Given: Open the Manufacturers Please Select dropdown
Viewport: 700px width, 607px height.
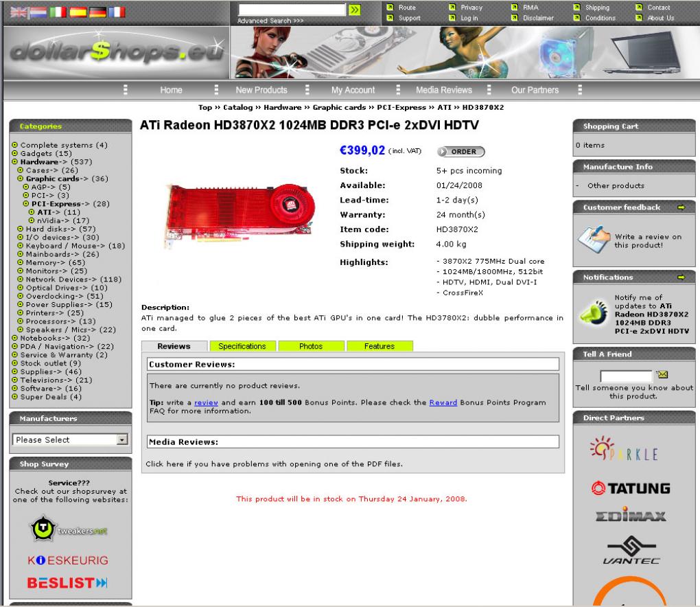Looking at the screenshot, I should click(70, 439).
